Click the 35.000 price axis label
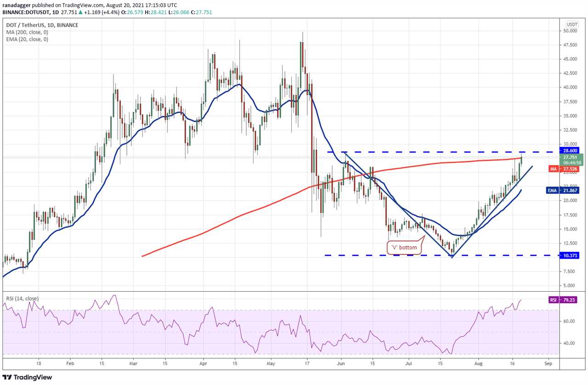 571,116
